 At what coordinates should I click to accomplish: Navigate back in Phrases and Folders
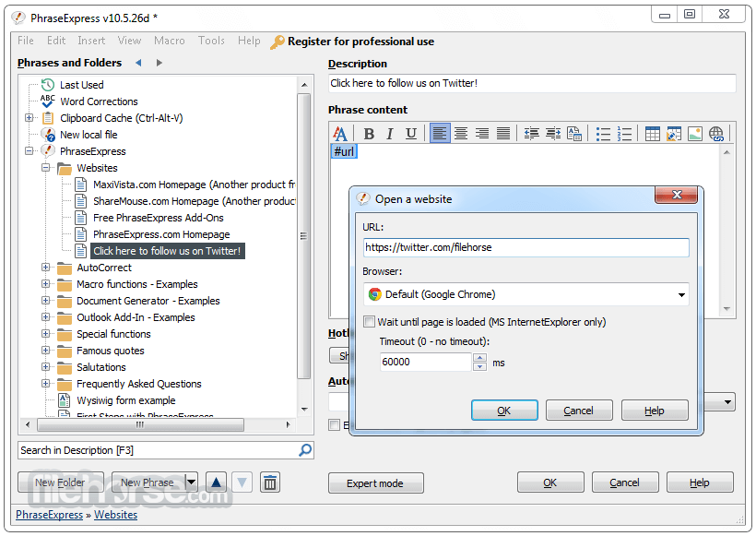coord(139,63)
